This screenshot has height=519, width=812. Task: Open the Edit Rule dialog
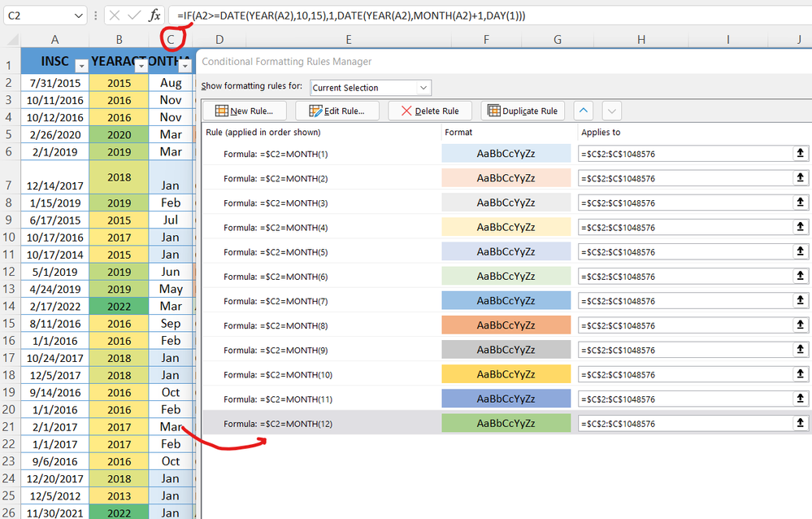(x=337, y=110)
